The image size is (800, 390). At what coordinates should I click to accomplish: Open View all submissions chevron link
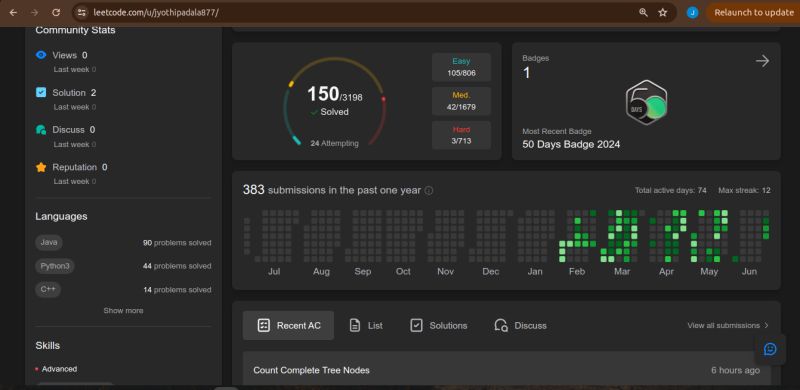pos(728,325)
